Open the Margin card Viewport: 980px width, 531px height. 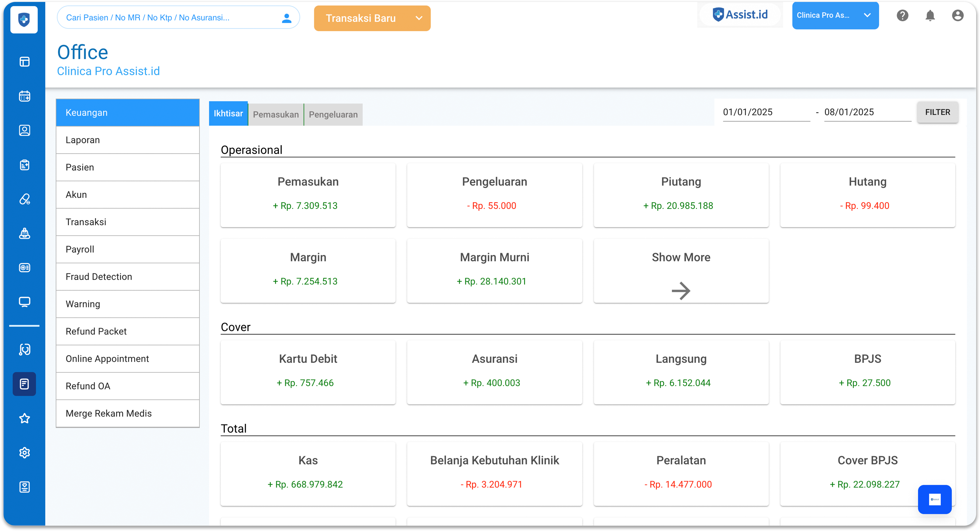[308, 271]
